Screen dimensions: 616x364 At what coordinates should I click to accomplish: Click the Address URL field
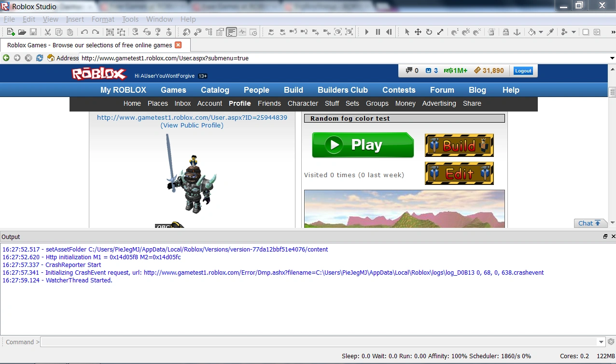[x=344, y=58]
